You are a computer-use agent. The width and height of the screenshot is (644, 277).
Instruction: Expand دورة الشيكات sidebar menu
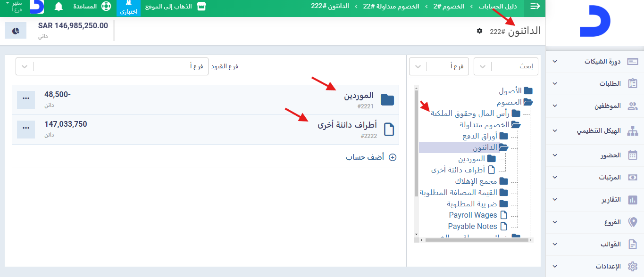pos(595,62)
